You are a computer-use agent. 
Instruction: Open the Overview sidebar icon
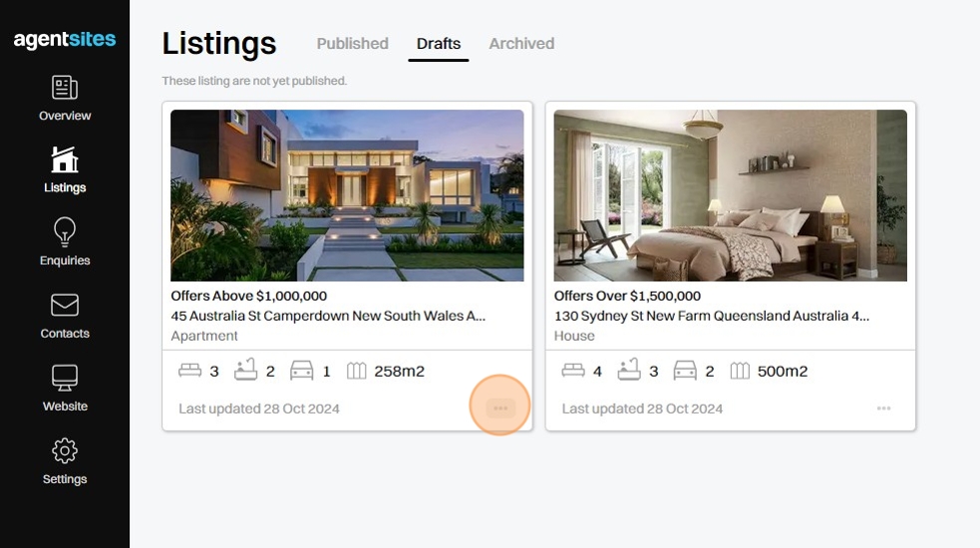point(65,88)
